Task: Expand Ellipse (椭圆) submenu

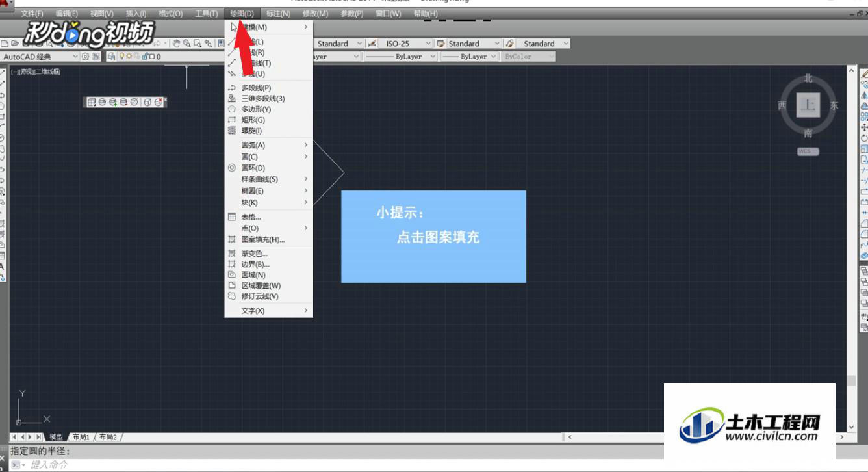Action: tap(268, 191)
